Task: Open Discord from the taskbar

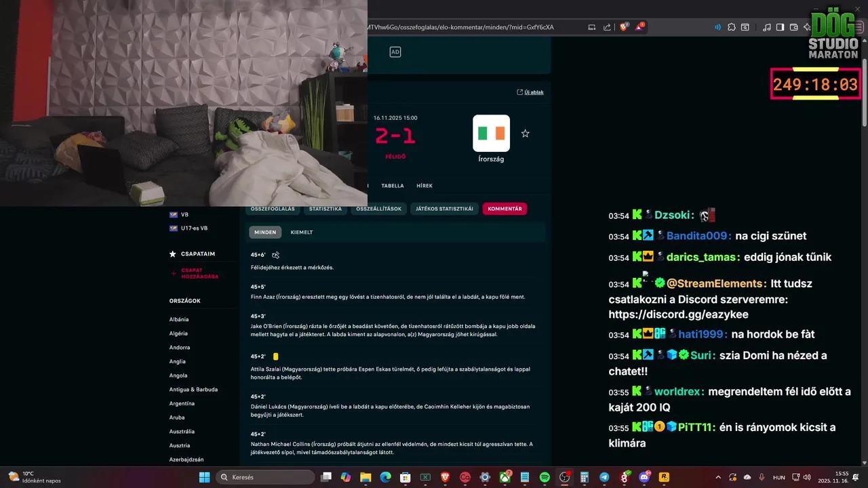Action: 644,477
